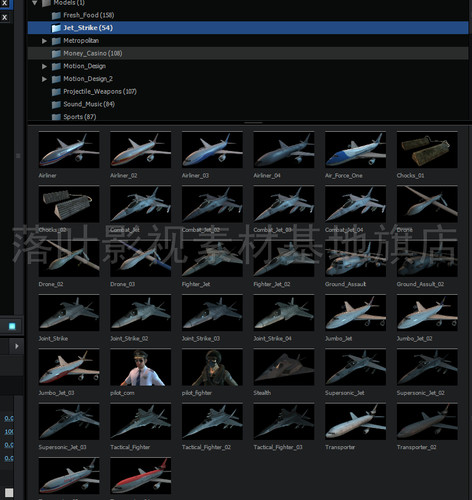Select the Tactical_Fighter model thumbnail
472x500 pixels.
point(141,421)
